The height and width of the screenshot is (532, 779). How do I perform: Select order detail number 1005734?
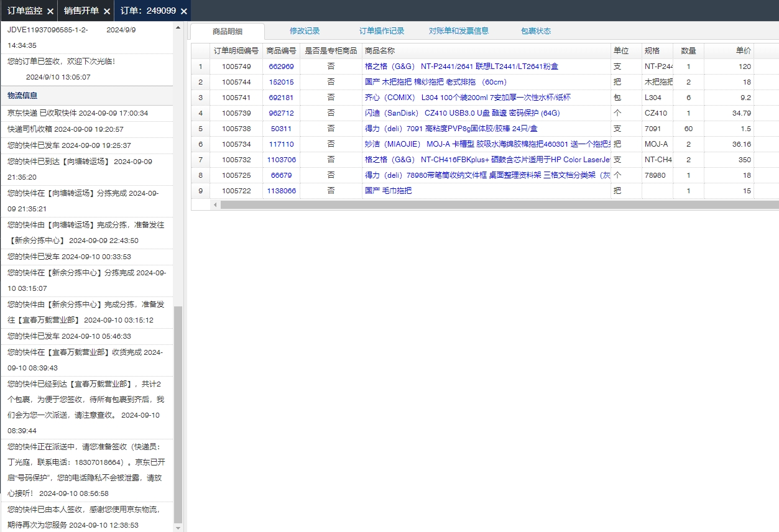tap(236, 144)
